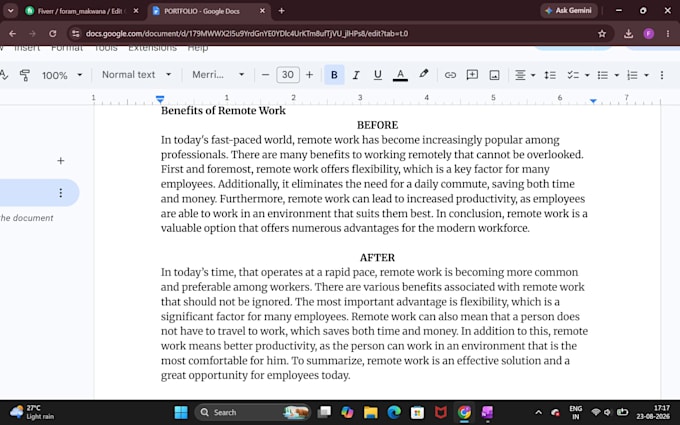Open the Extensions menu
Viewport: 680px width, 425px height.
[x=152, y=48]
